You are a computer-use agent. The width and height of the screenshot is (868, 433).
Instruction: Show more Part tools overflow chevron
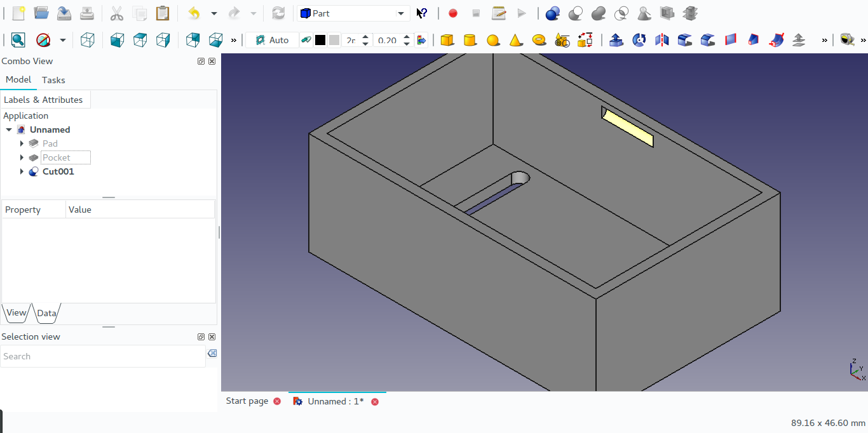[824, 40]
